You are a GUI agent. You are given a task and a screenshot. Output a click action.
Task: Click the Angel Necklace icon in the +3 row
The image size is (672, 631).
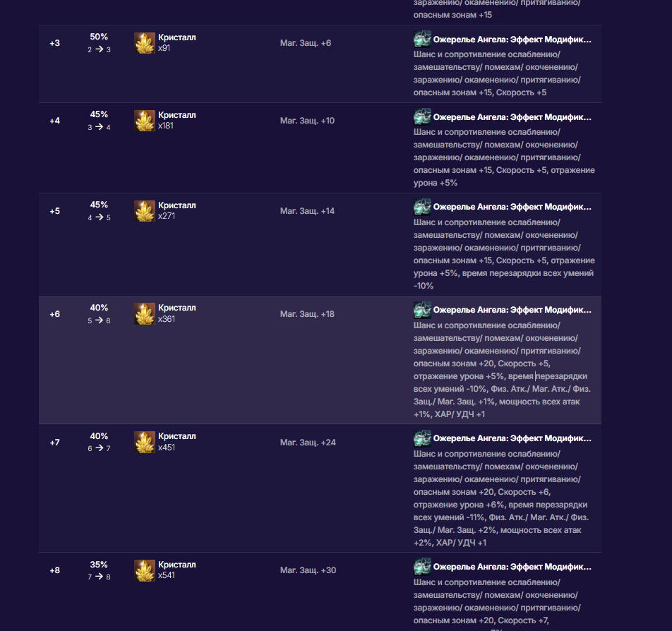coord(422,40)
